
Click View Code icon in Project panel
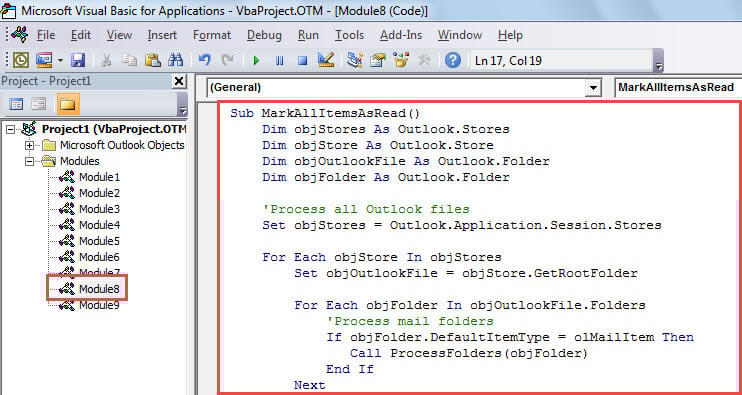(17, 104)
